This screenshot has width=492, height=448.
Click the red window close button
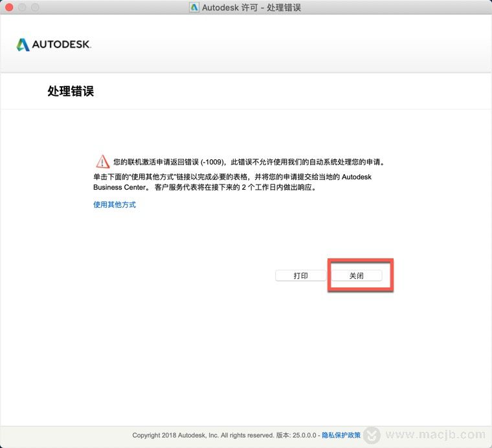coord(9,7)
